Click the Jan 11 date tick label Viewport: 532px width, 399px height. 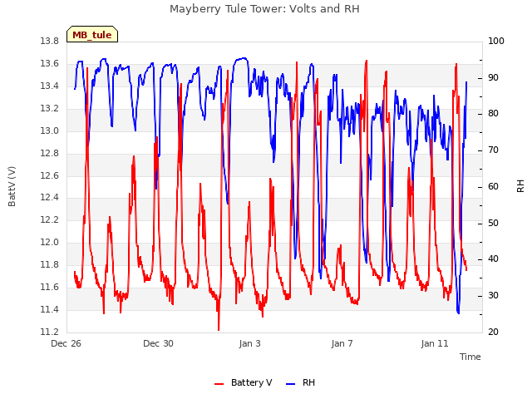point(435,343)
